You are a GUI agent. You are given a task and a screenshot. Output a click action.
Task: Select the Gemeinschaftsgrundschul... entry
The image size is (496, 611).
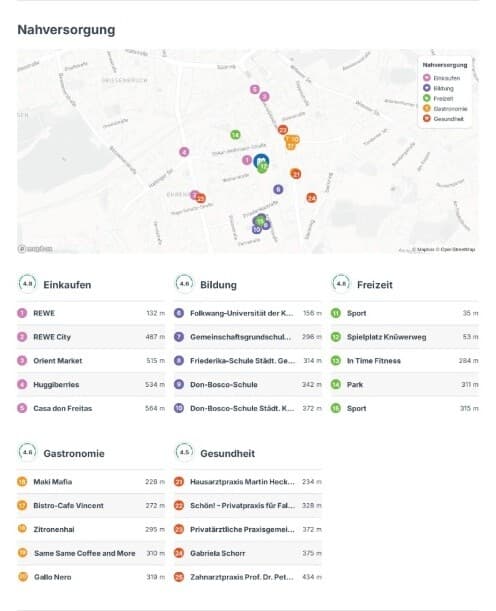(x=248, y=337)
